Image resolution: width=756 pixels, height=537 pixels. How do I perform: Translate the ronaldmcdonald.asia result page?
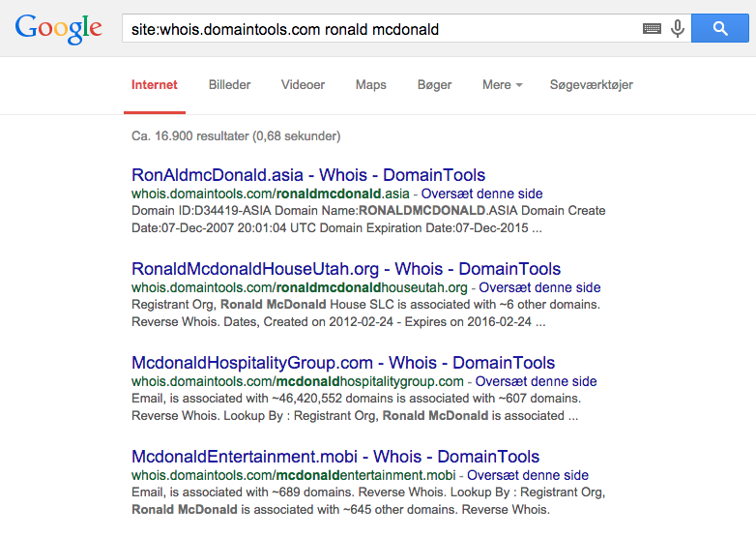[481, 194]
